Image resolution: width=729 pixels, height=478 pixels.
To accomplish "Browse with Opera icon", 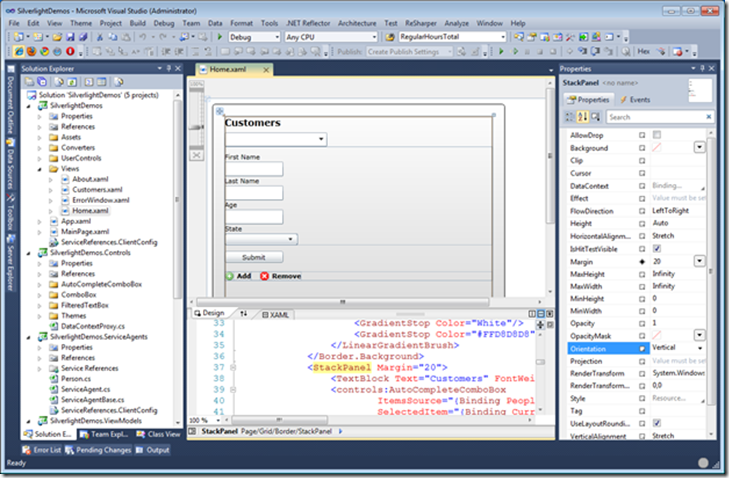I will pos(70,52).
